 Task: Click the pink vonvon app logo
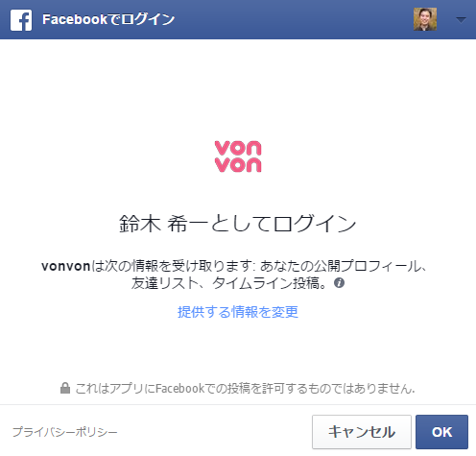pos(238,156)
